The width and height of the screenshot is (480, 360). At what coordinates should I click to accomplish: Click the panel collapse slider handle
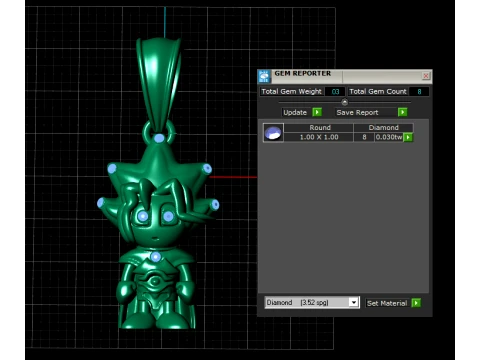coord(345,102)
